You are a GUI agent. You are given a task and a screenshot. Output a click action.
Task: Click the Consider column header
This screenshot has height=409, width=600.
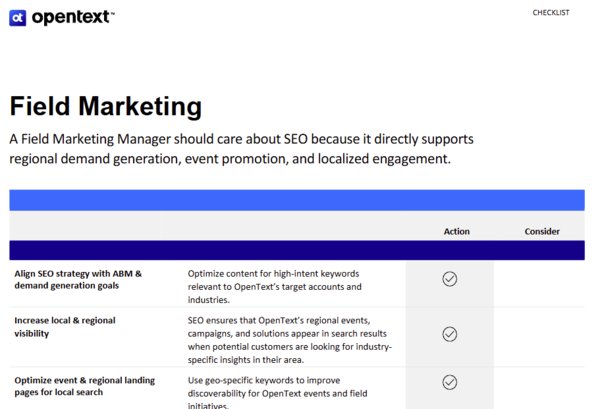point(542,231)
